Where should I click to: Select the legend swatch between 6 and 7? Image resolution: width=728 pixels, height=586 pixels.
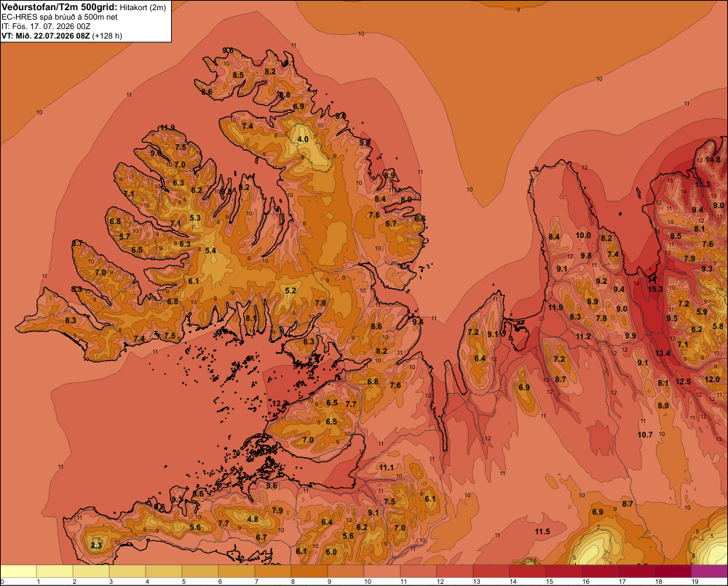(237, 571)
